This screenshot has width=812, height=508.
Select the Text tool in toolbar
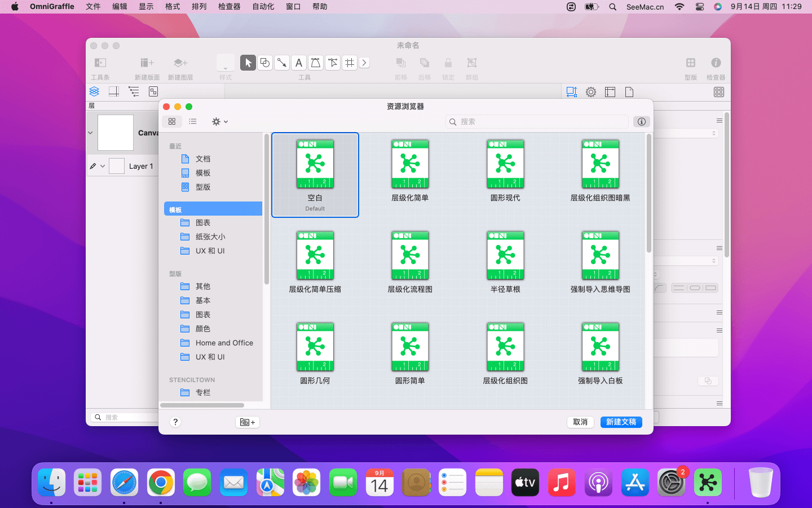click(x=299, y=63)
